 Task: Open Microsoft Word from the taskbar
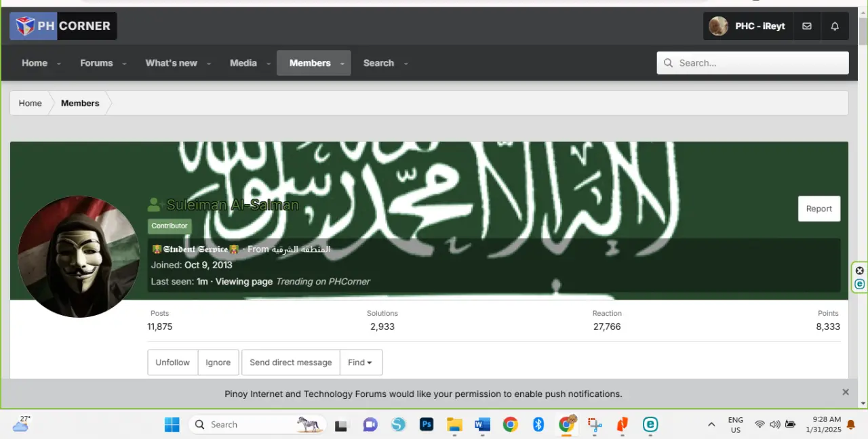(x=482, y=425)
